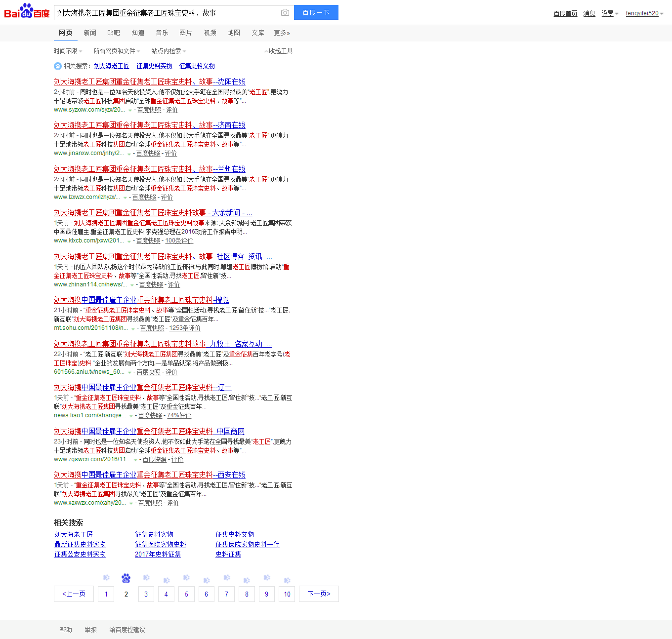
Task: Open the 举报 footer link
Action: coord(90,630)
